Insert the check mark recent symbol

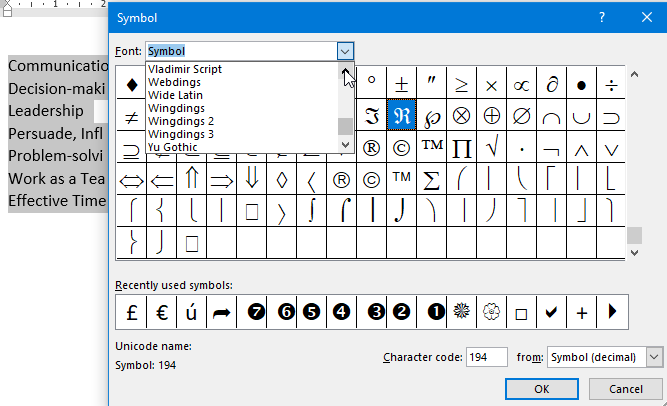[551, 312]
